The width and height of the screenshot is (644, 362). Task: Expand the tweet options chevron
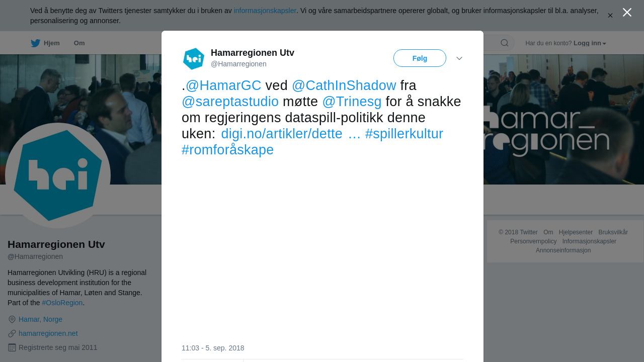[459, 58]
